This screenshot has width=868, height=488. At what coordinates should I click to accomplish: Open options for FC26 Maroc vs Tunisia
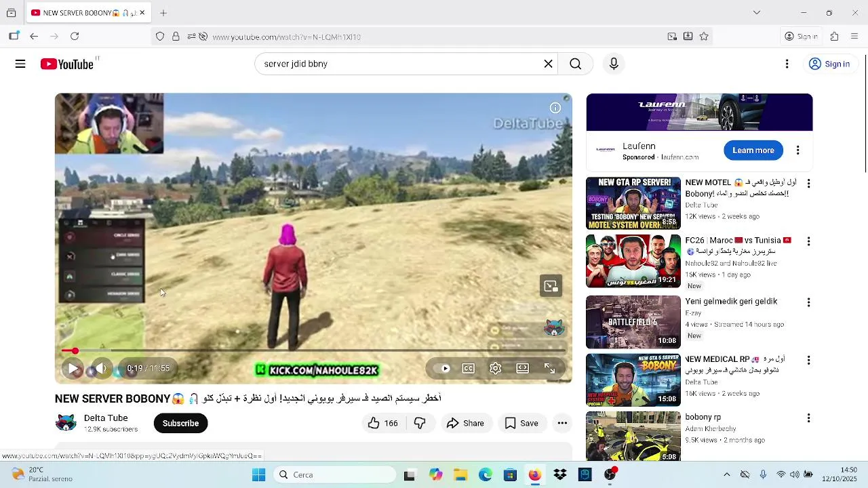tap(808, 241)
